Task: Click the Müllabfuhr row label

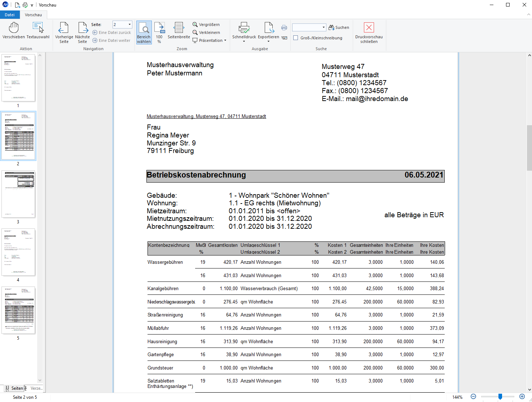Action: click(x=158, y=328)
